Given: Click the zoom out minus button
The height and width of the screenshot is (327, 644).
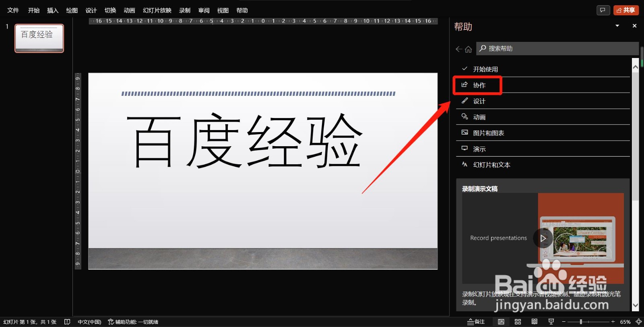Looking at the screenshot, I should pos(564,322).
